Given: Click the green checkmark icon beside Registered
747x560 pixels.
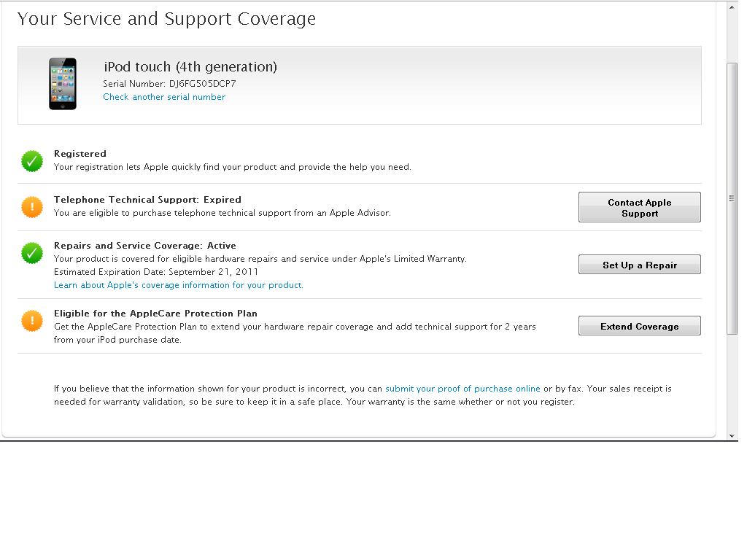Looking at the screenshot, I should click(x=32, y=161).
